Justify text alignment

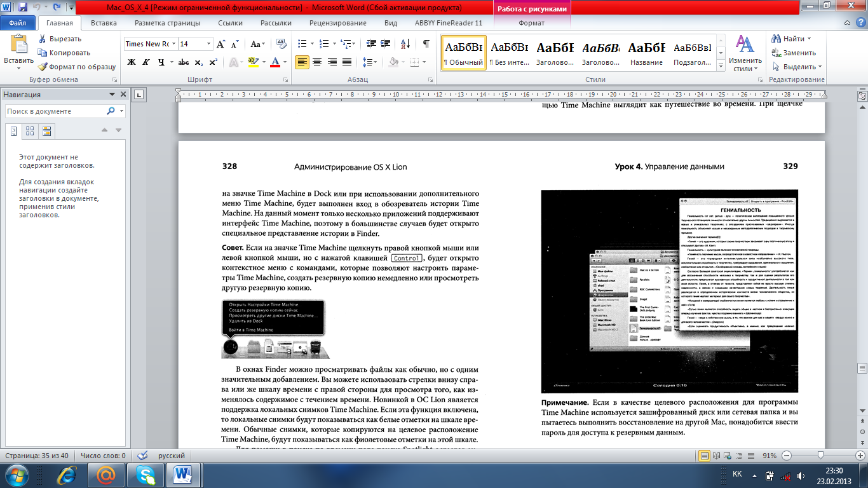[x=347, y=62]
